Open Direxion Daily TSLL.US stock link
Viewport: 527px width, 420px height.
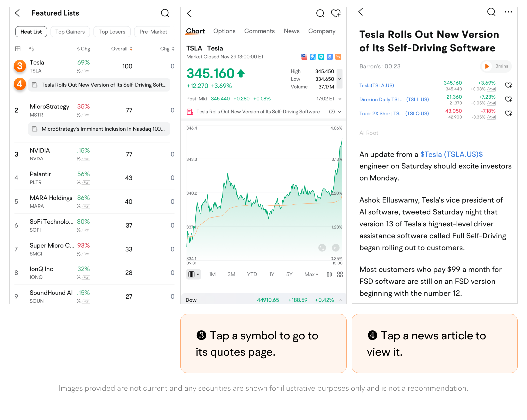[x=394, y=100]
